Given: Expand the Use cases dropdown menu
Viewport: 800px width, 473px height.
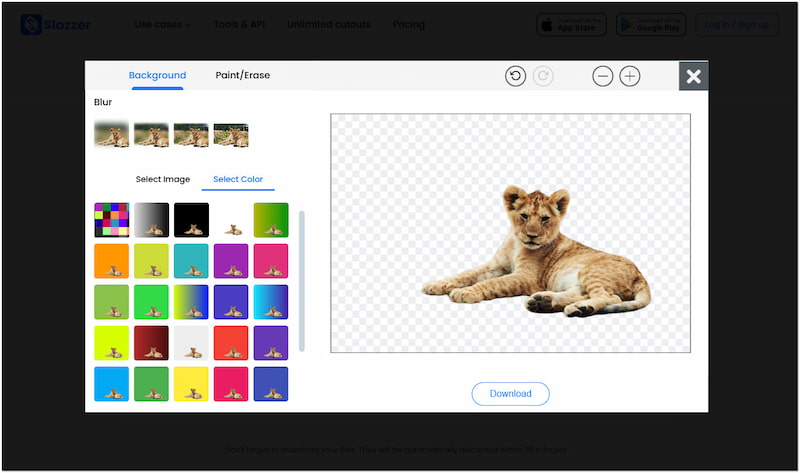Looking at the screenshot, I should 162,24.
